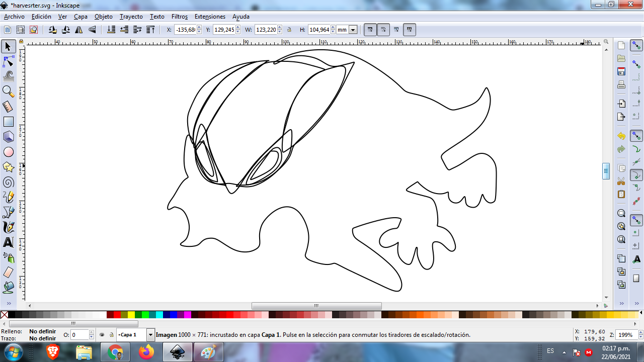Toggle move gradients with objects
This screenshot has width=644, height=362.
tap(396, 30)
